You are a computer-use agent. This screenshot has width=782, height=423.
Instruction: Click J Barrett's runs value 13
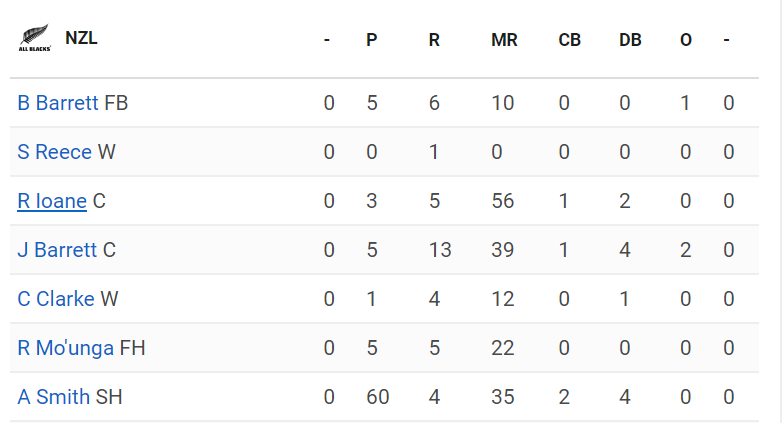click(x=439, y=250)
